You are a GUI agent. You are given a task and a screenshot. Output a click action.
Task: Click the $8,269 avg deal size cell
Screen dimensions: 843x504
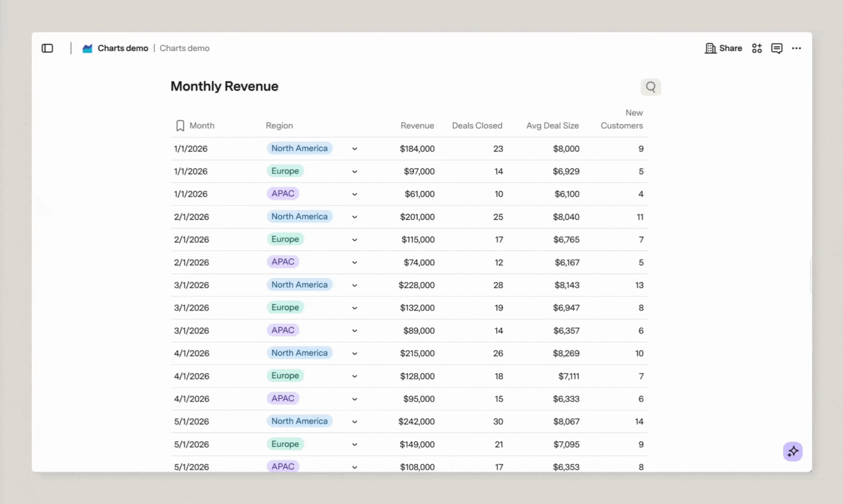(x=566, y=354)
